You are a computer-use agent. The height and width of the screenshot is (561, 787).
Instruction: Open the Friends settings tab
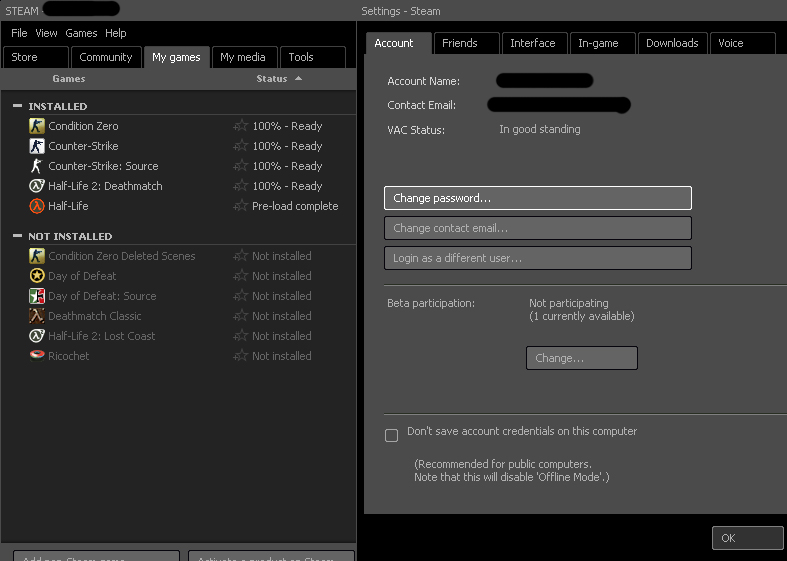467,43
